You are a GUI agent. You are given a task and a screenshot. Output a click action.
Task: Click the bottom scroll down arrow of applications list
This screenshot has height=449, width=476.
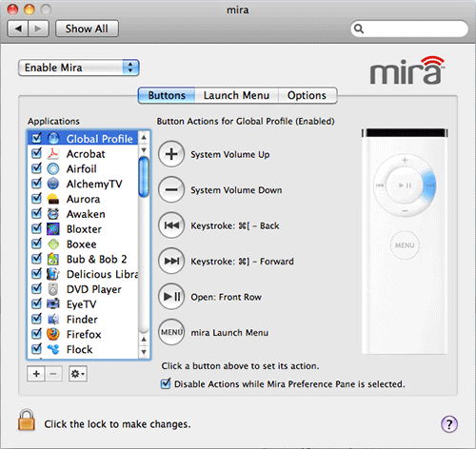pos(144,351)
